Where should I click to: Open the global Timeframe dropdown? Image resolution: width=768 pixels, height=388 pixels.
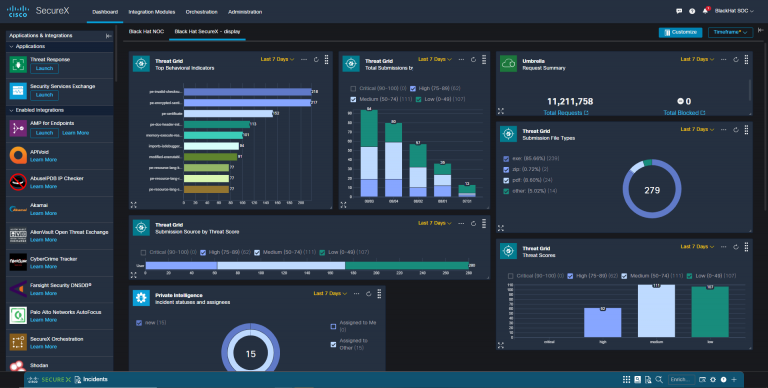tap(730, 32)
